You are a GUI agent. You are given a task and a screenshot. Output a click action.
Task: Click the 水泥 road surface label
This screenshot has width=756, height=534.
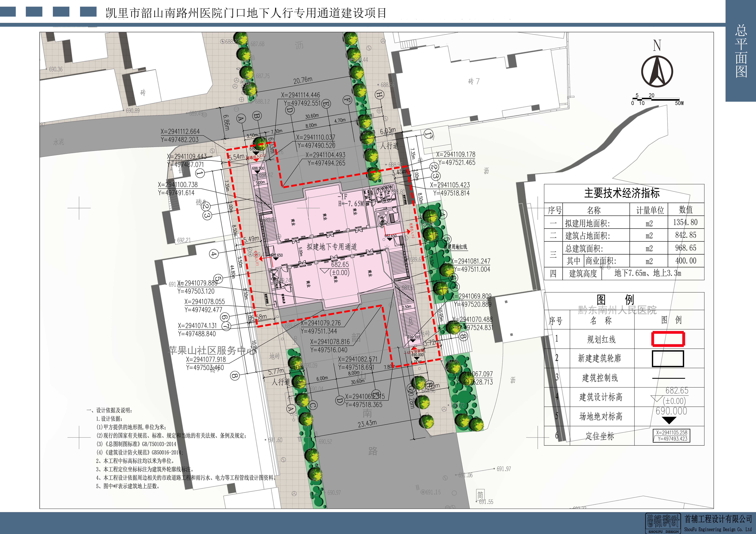59,142
